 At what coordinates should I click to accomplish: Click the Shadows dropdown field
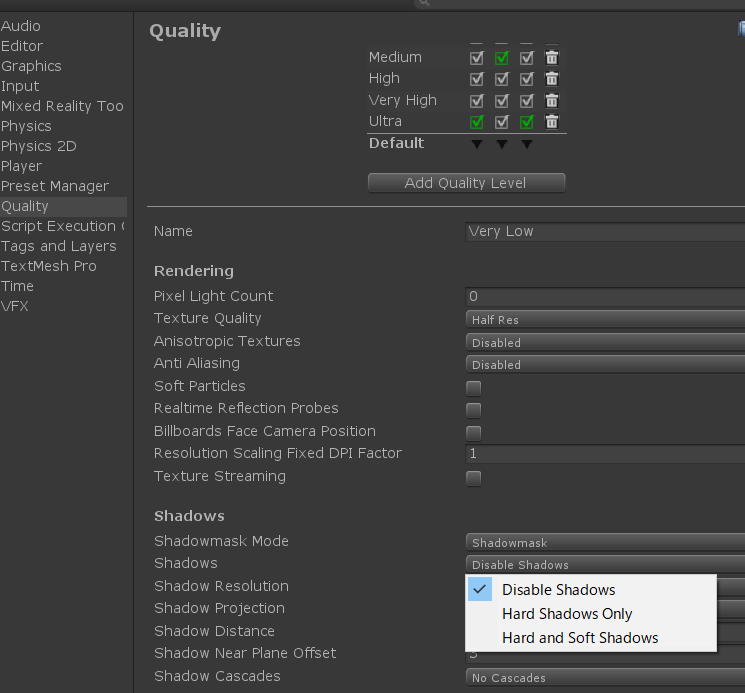[x=605, y=564]
